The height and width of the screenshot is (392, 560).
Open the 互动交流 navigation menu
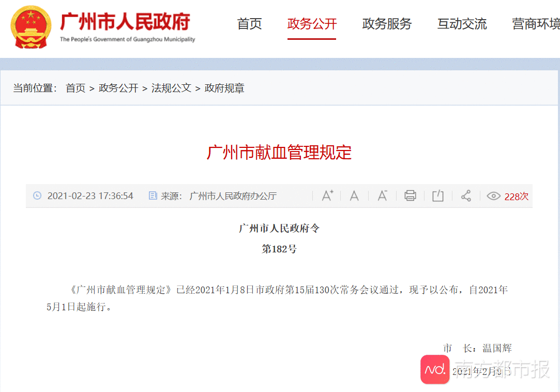click(x=462, y=24)
